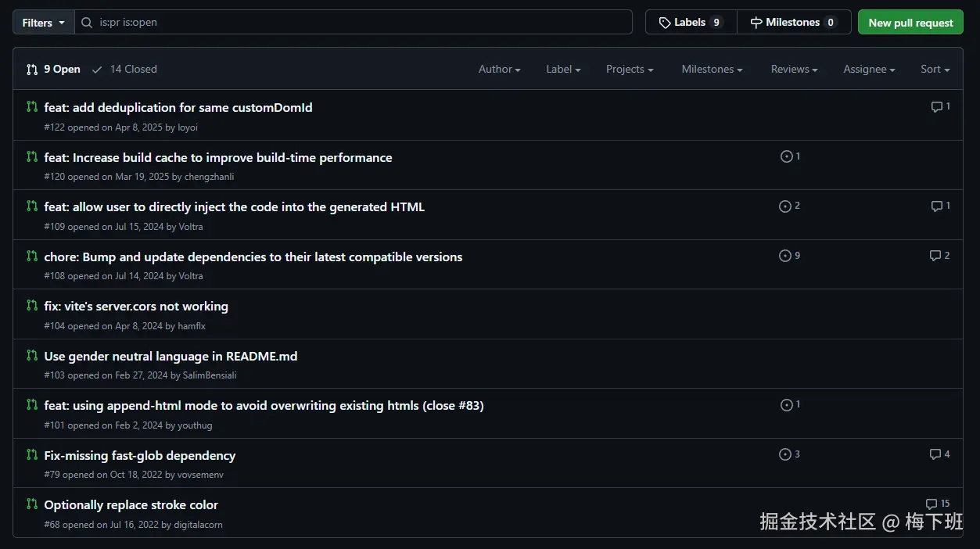Click comment icon on PR #122
This screenshot has height=549, width=980.
pyautogui.click(x=936, y=107)
